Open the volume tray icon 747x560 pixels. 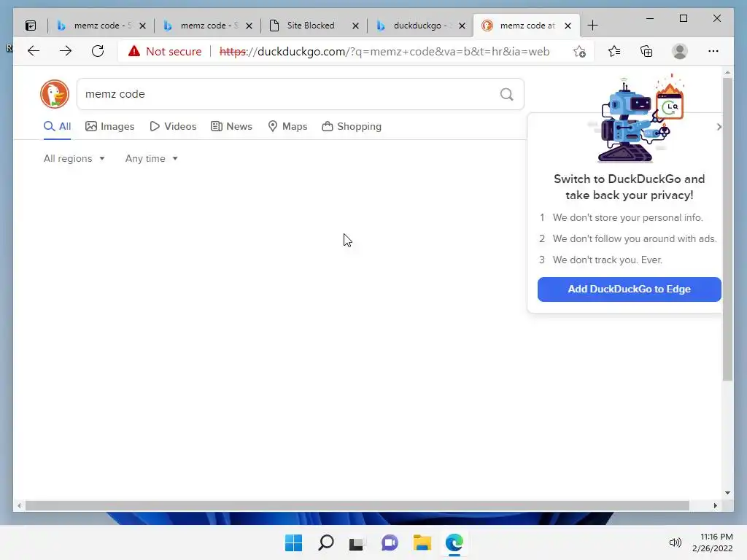(675, 542)
